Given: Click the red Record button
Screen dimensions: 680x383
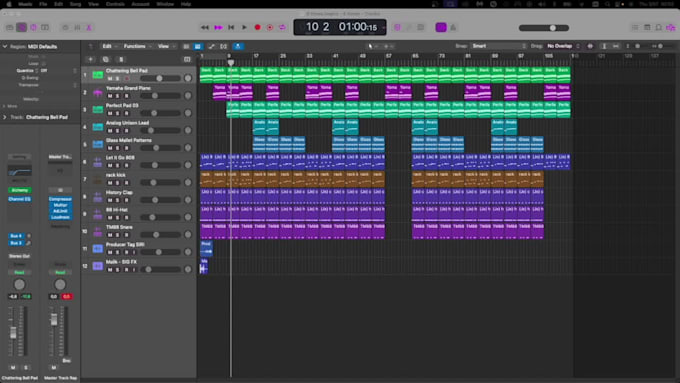Looking at the screenshot, I should pos(257,27).
